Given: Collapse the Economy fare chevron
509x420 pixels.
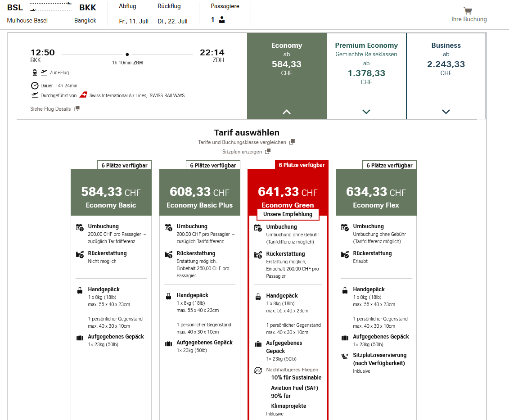Looking at the screenshot, I should pyautogui.click(x=287, y=112).
